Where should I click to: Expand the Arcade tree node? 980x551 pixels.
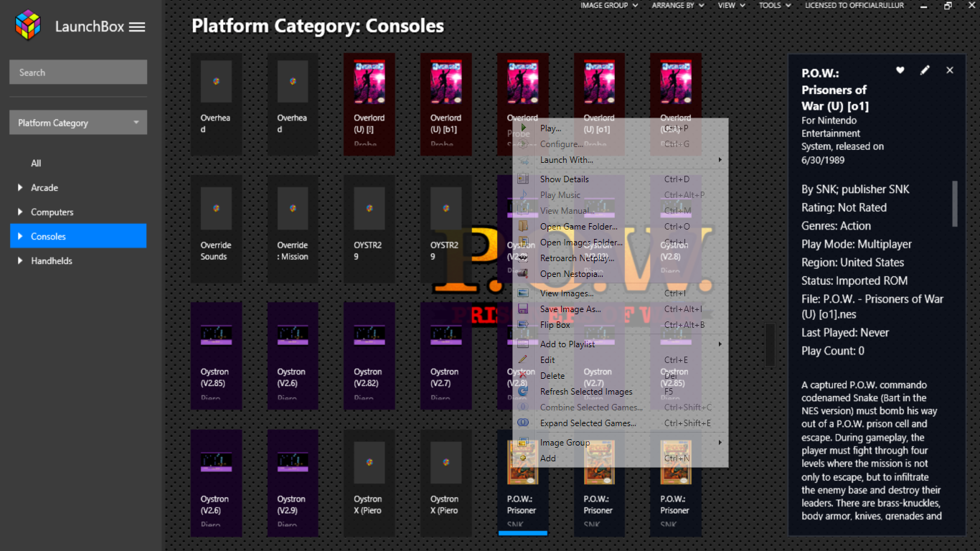(x=20, y=188)
